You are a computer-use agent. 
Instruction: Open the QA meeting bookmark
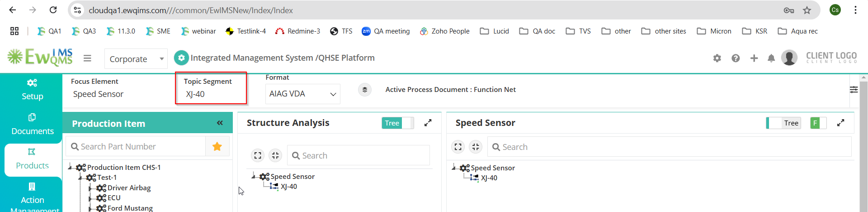coord(386,31)
